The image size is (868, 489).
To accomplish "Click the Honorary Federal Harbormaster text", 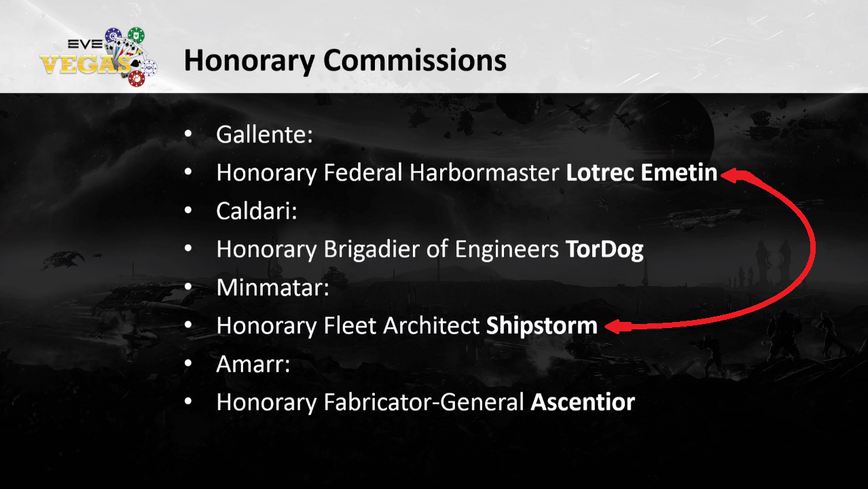I will [x=387, y=173].
